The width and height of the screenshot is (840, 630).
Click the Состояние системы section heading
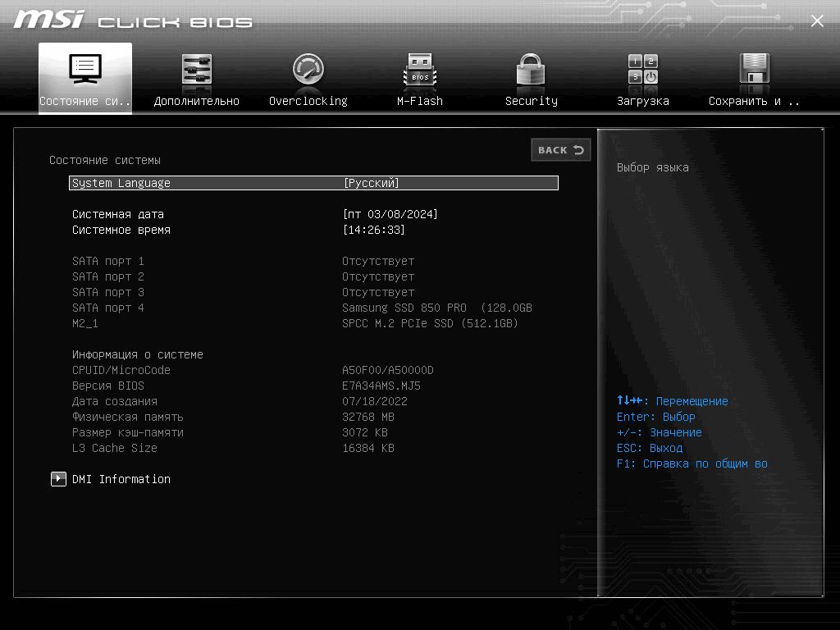[x=104, y=160]
